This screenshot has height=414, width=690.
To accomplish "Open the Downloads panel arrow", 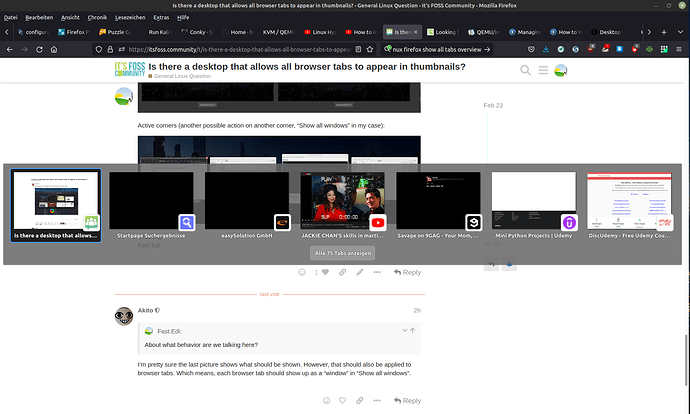I will [546, 50].
